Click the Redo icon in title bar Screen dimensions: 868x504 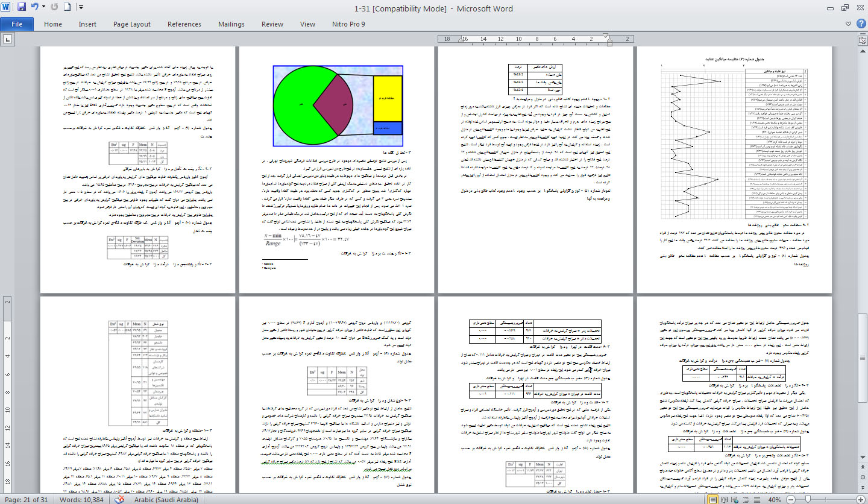[x=54, y=8]
